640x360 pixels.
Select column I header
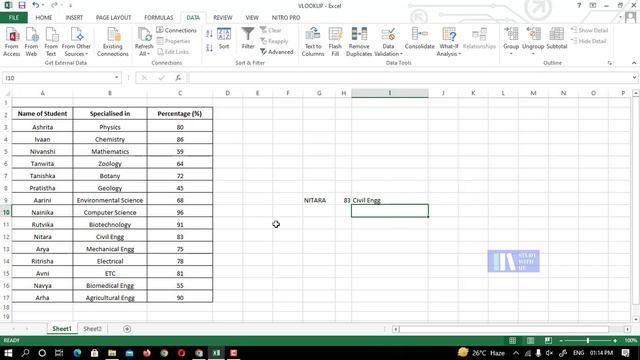pyautogui.click(x=389, y=93)
